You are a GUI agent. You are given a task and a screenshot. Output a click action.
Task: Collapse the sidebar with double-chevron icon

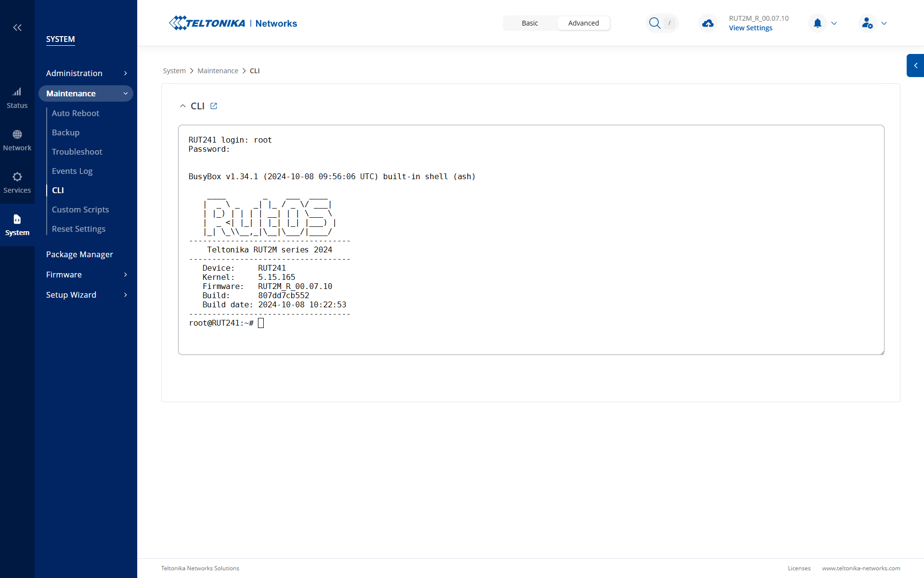[x=17, y=27]
